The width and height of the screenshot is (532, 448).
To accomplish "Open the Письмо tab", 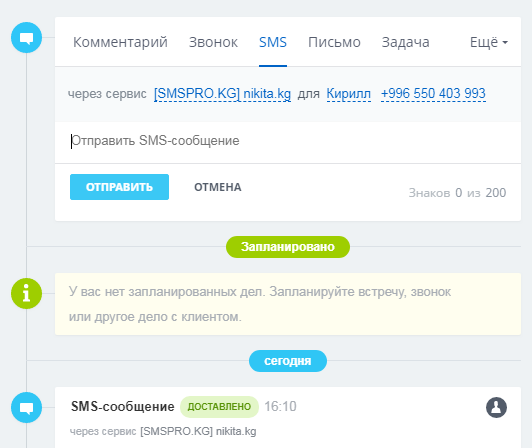I will tap(334, 42).
